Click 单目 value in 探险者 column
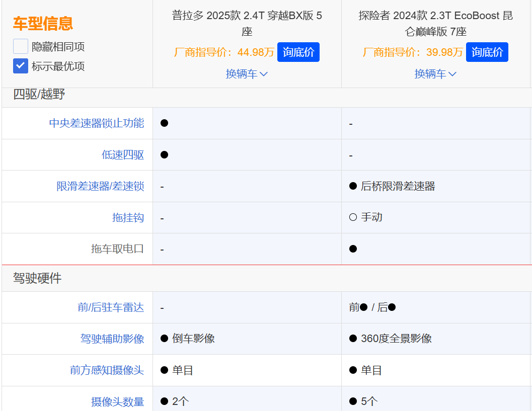 click(x=371, y=370)
